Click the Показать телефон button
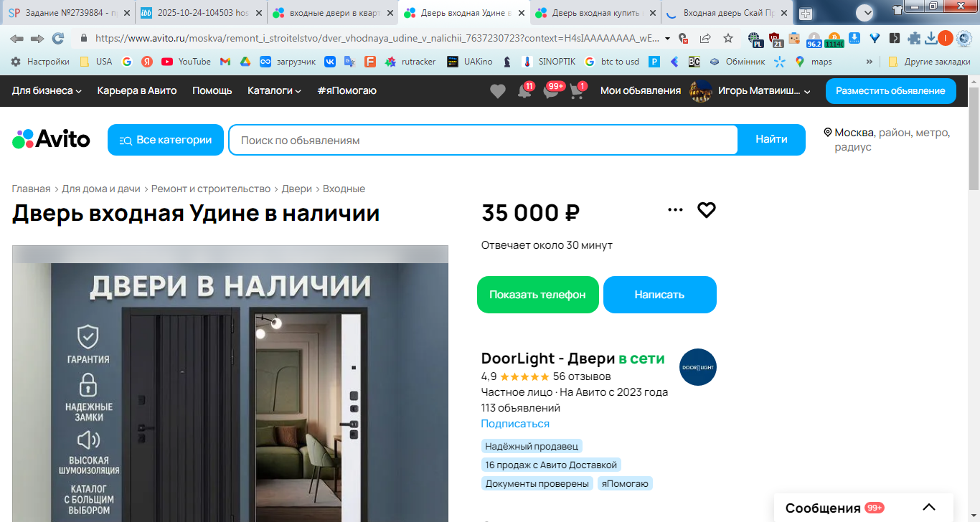The height and width of the screenshot is (522, 980). (x=538, y=295)
